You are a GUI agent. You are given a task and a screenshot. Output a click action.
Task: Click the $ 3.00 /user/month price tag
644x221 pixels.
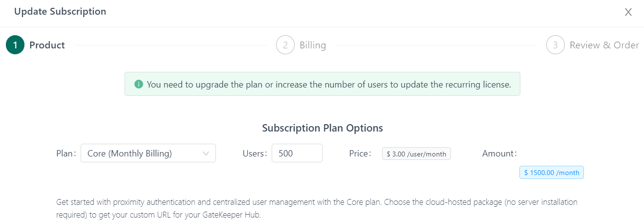[x=416, y=154]
